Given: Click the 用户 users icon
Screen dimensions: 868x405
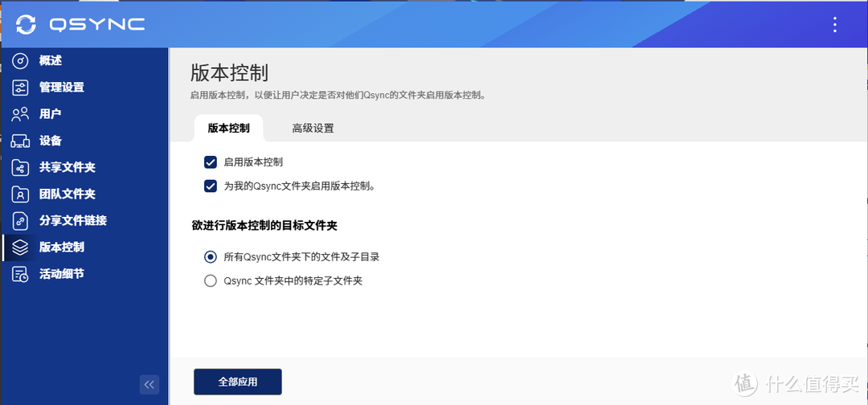Looking at the screenshot, I should pos(20,114).
